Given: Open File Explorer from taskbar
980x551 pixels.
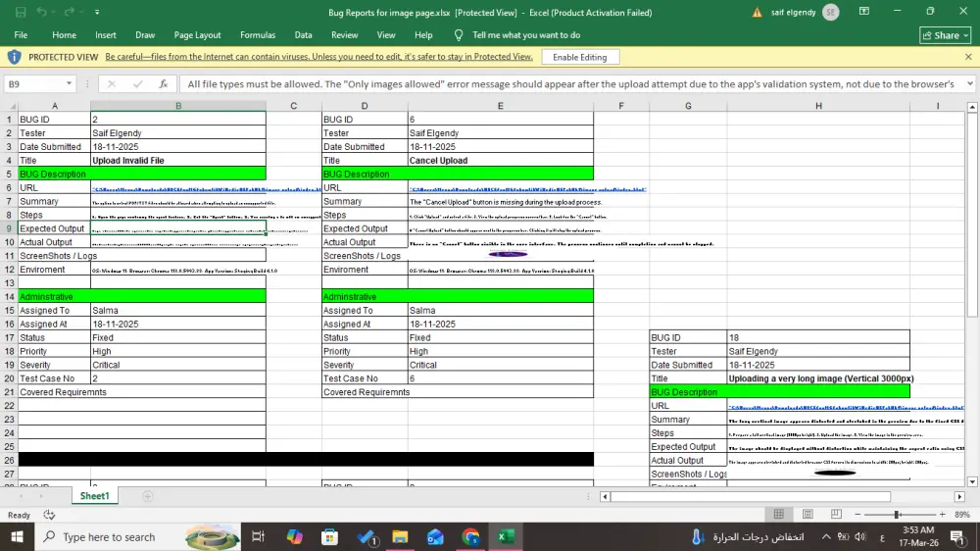Looking at the screenshot, I should [400, 536].
